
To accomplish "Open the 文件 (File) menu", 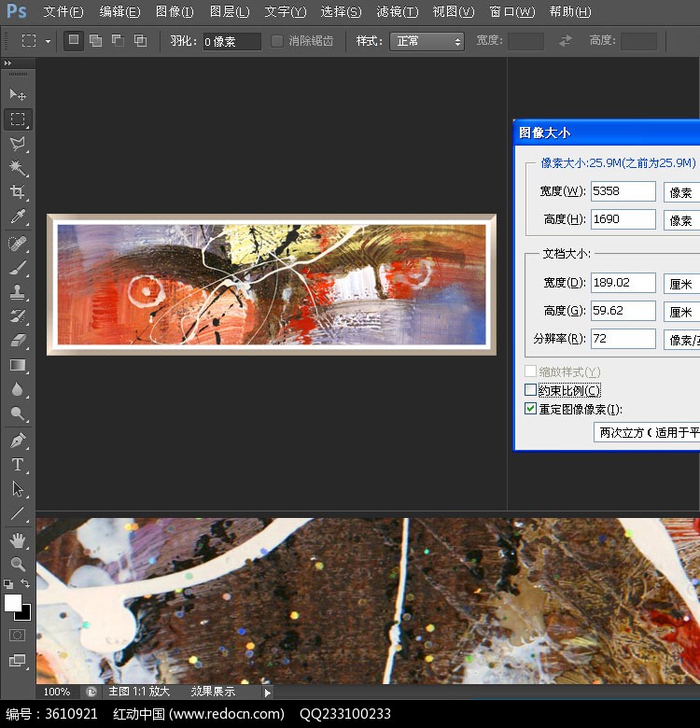I will point(63,11).
